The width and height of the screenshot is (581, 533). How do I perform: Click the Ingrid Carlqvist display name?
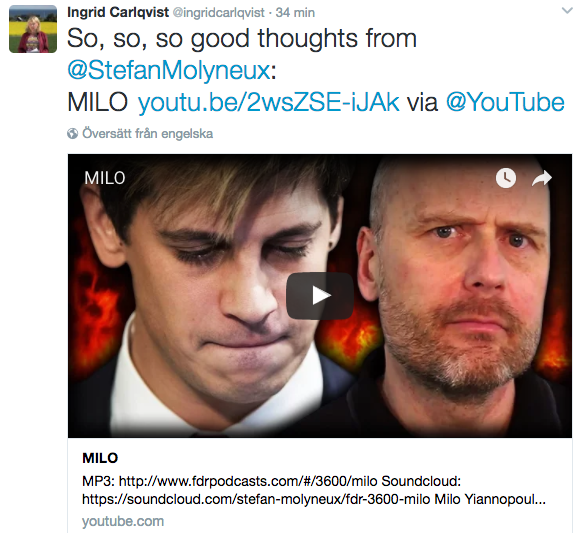click(x=118, y=12)
